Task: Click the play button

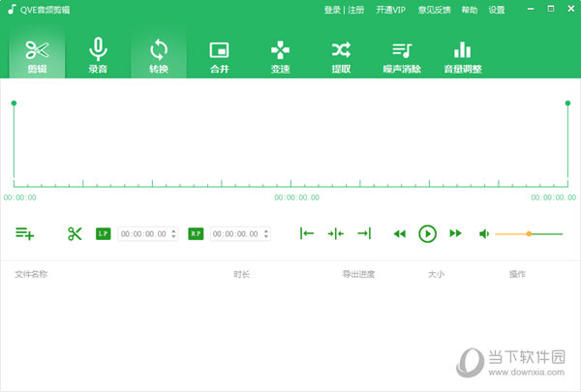Action: [x=427, y=234]
